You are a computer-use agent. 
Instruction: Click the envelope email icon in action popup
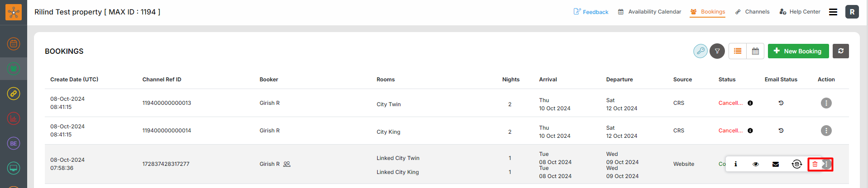tap(776, 164)
